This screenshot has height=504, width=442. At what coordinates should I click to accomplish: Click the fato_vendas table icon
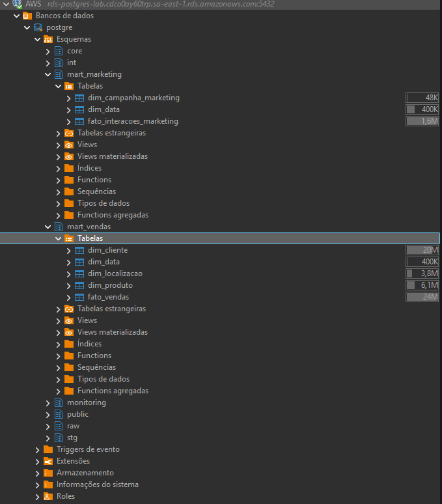click(x=79, y=297)
